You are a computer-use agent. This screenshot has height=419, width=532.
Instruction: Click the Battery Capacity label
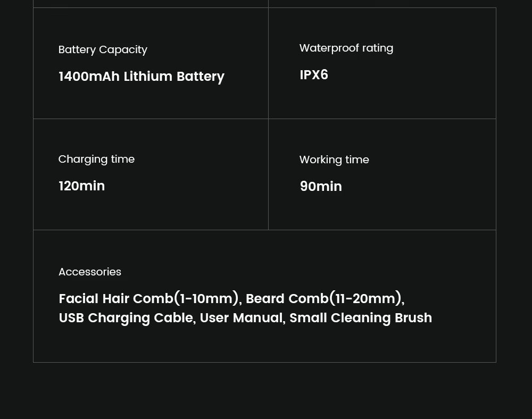103,49
